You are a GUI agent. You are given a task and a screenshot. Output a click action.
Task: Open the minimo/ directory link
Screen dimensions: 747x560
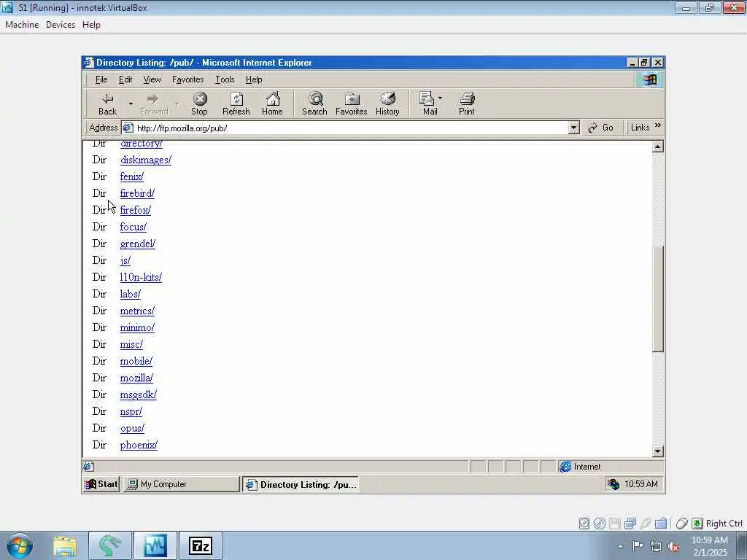point(137,327)
